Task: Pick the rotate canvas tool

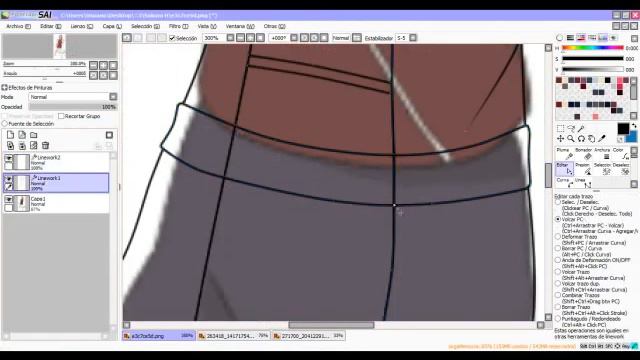Action: click(x=581, y=139)
